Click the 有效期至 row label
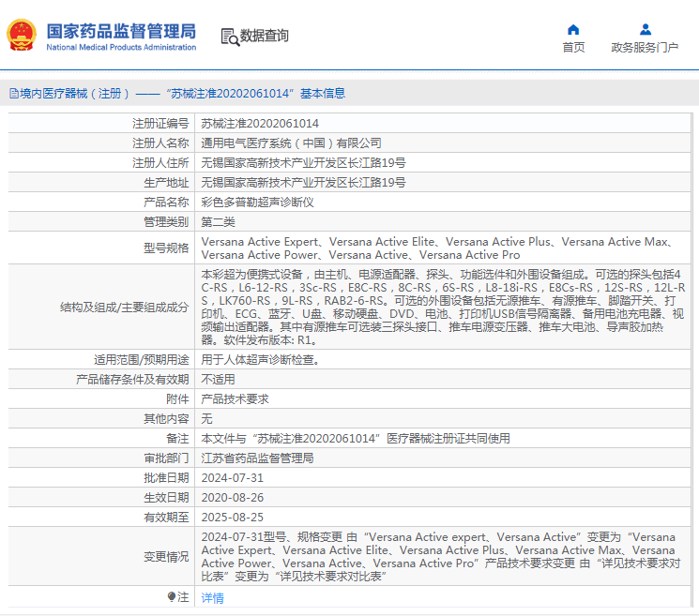The width and height of the screenshot is (699, 616). pos(166,518)
